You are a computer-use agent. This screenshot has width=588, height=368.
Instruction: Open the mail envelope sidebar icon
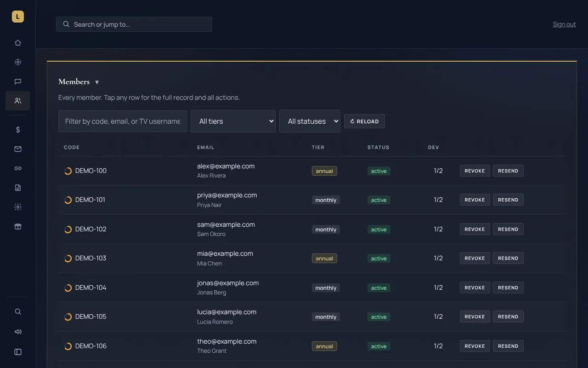point(18,149)
